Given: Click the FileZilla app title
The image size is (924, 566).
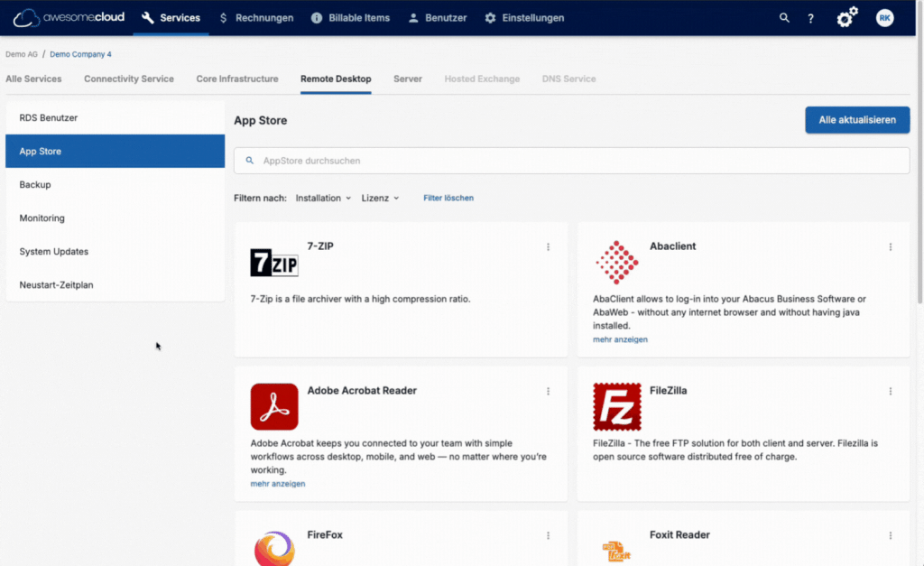Looking at the screenshot, I should [669, 390].
